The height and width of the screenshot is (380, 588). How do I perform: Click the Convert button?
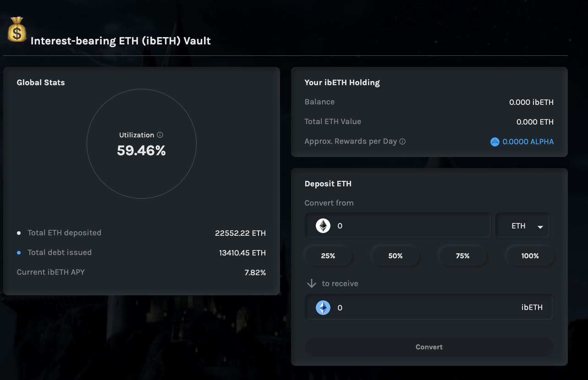point(429,347)
